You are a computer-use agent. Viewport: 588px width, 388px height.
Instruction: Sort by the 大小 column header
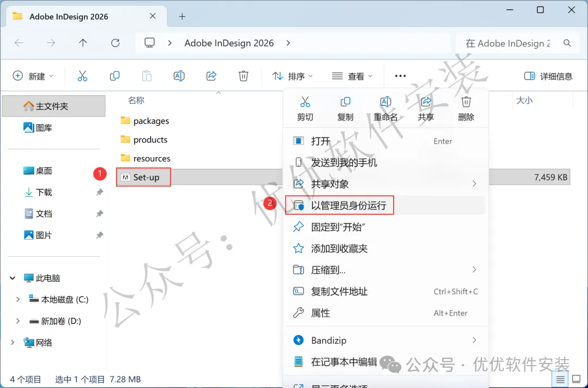(x=524, y=100)
